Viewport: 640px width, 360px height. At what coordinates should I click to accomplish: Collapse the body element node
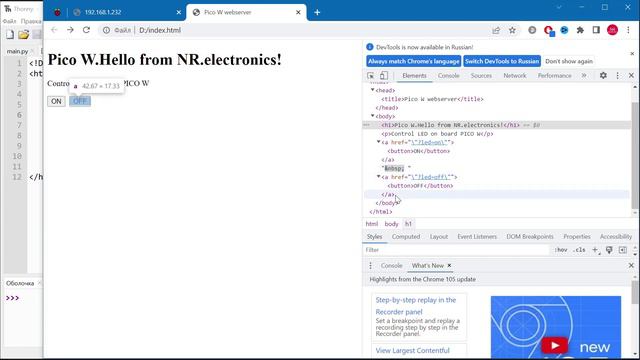372,116
